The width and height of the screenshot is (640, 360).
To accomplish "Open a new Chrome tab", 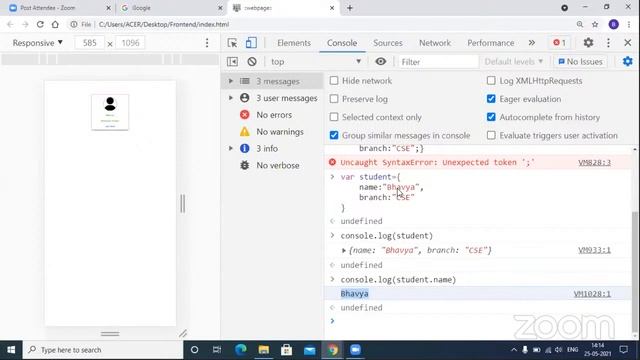I will 350,8.
